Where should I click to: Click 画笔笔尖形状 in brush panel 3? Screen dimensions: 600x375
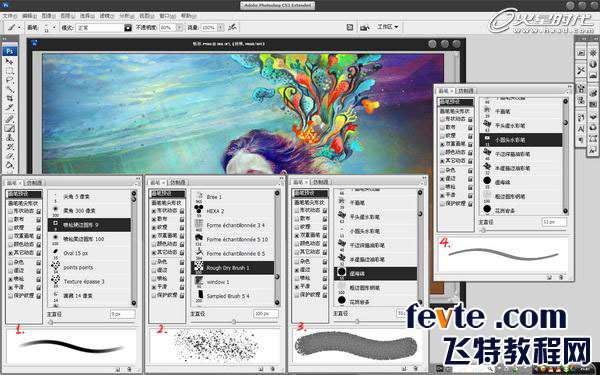coord(310,202)
